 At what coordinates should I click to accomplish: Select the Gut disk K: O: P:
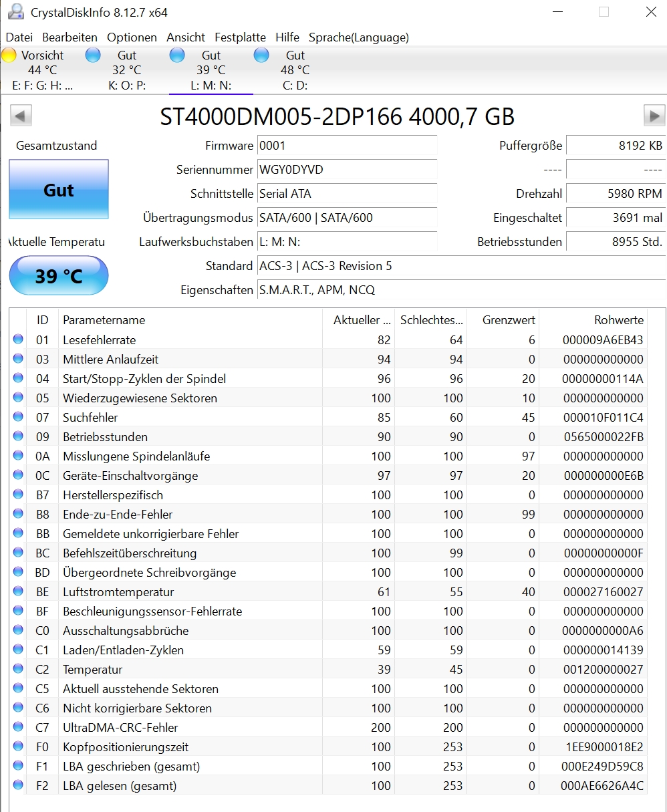pyautogui.click(x=126, y=70)
